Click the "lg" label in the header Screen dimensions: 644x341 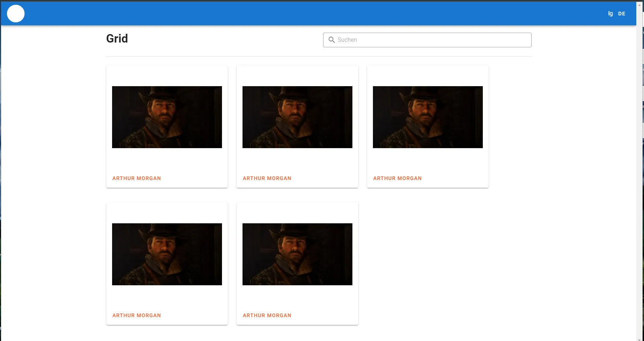point(610,14)
